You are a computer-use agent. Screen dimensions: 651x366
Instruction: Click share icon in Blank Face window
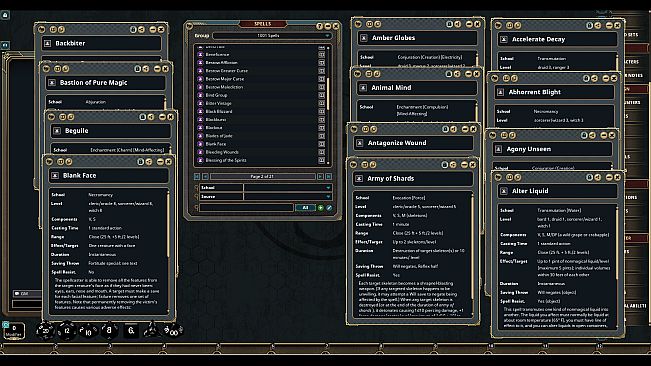148,161
